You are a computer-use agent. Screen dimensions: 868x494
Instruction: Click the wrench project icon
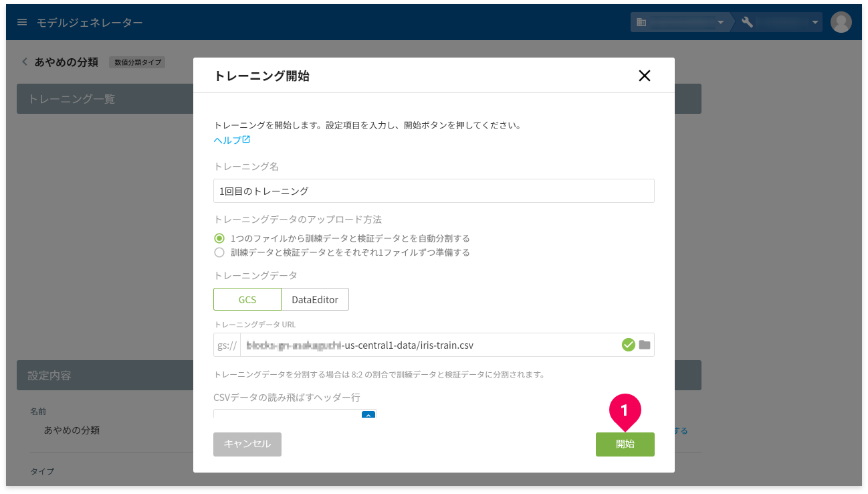pos(748,22)
